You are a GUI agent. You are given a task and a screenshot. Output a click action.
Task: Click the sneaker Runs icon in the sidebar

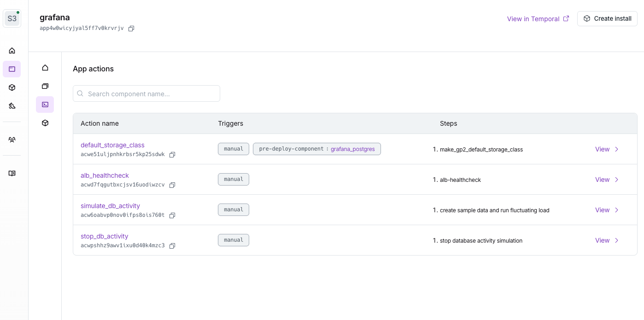coord(12,106)
